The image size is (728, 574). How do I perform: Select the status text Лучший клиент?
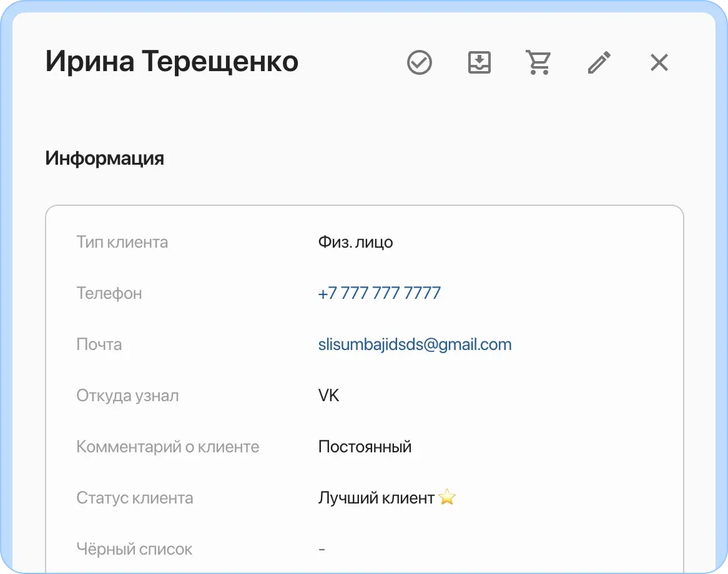tap(376, 497)
